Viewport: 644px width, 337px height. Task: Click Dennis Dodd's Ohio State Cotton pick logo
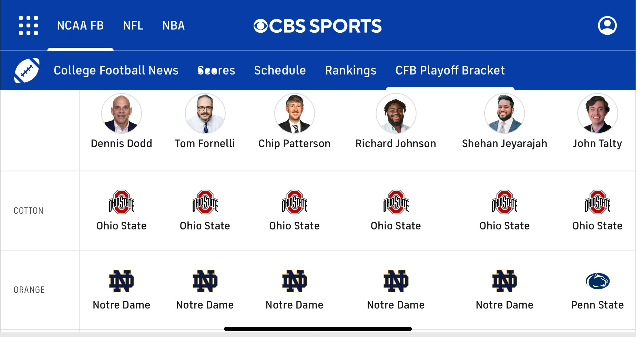(x=121, y=202)
